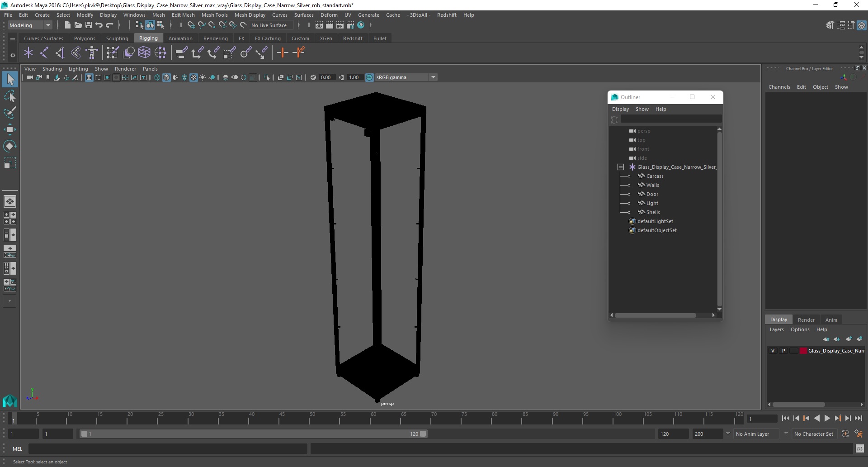868x467 pixels.
Task: Click the New Scene icon
Action: pyautogui.click(x=67, y=25)
